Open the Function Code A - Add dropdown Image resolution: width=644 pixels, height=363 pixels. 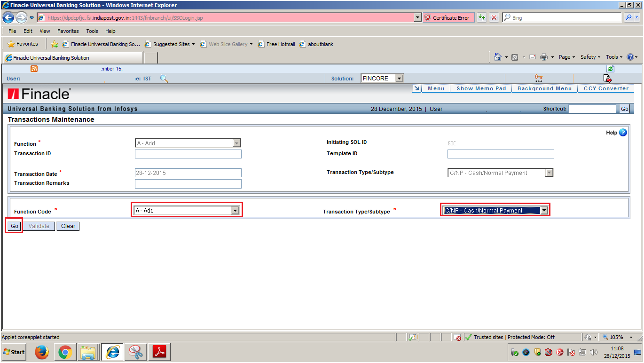pos(235,211)
